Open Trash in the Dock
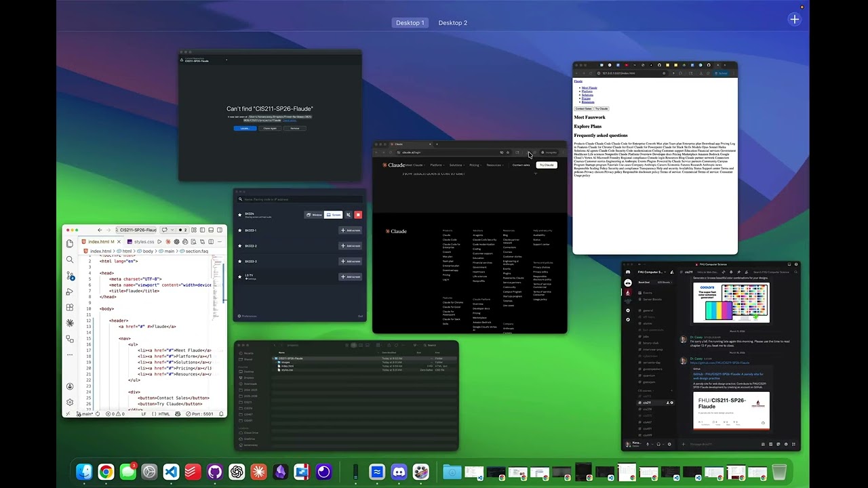The image size is (868, 488). click(779, 472)
